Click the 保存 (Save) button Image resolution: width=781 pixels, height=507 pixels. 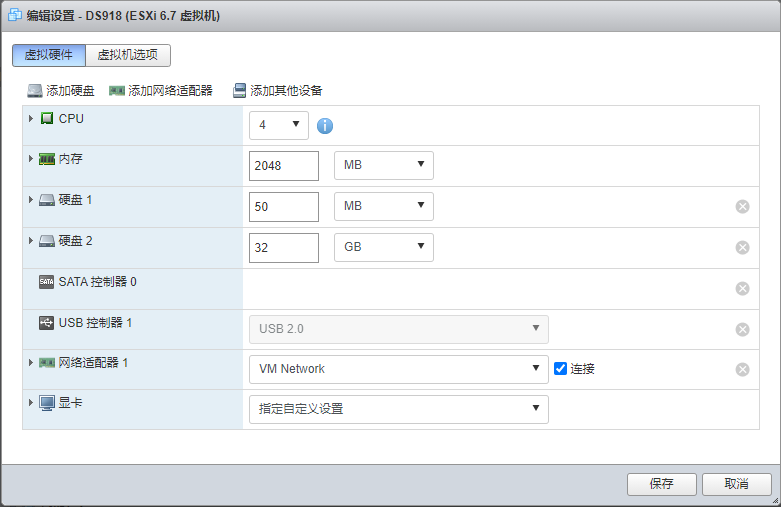click(661, 484)
